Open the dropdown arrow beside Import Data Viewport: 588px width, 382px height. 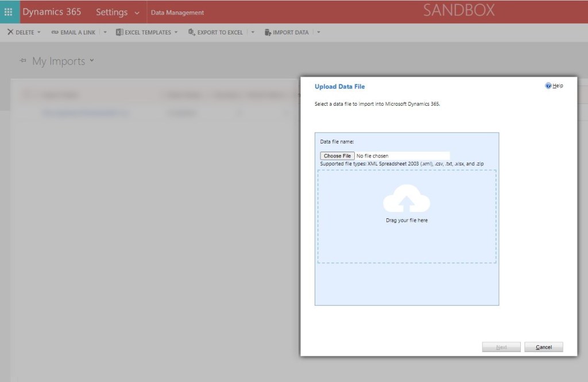coord(319,32)
